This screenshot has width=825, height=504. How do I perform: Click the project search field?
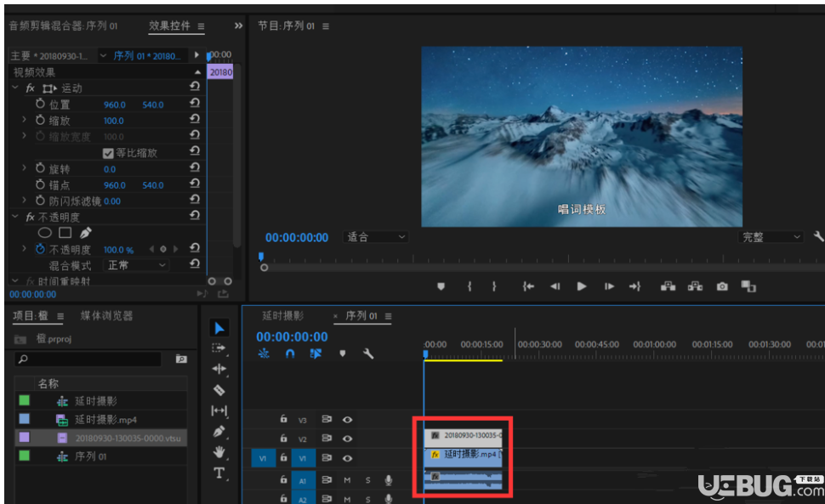tap(88, 359)
